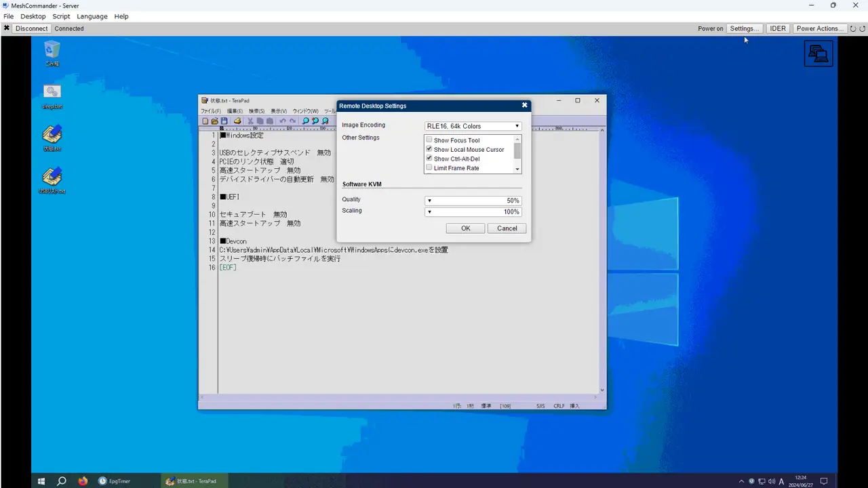This screenshot has height=488, width=868.
Task: Close the Remote Desktop Settings dialog
Action: coord(524,106)
